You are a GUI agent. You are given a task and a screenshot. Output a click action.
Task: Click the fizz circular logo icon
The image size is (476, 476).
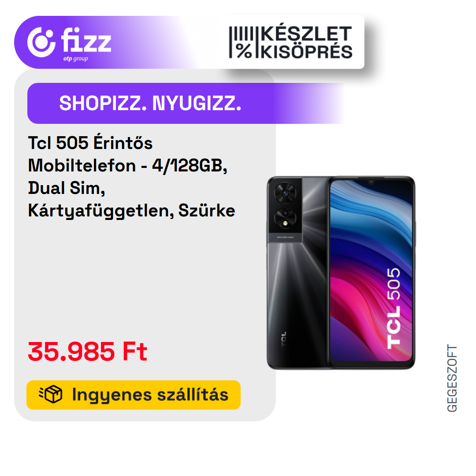coord(41,42)
